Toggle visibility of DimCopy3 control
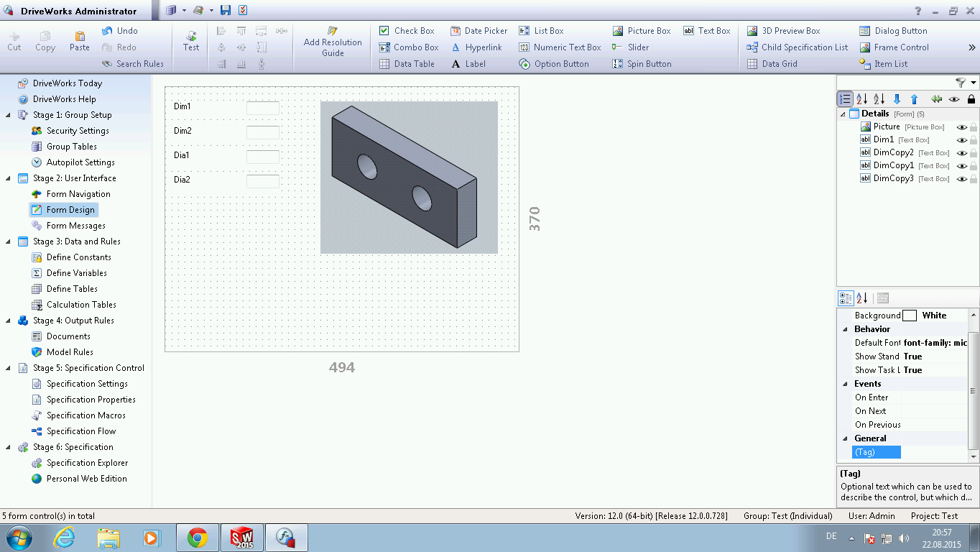 point(961,179)
